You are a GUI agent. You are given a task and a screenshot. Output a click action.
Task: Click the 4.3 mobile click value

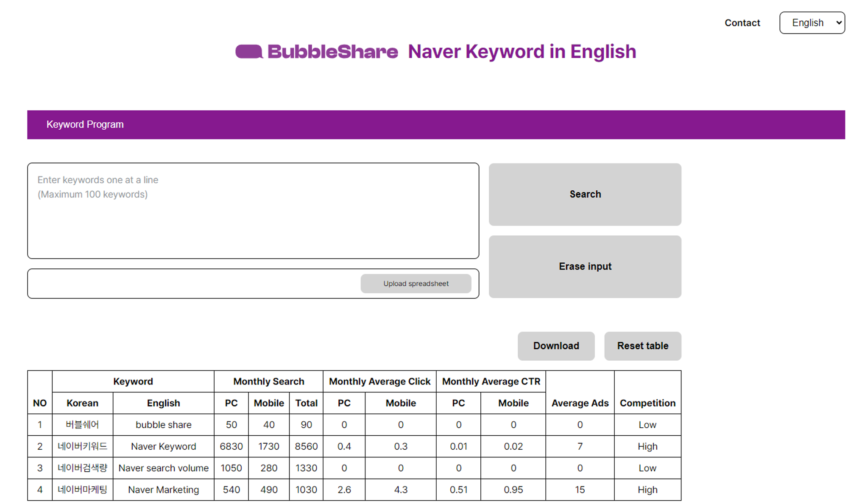401,490
